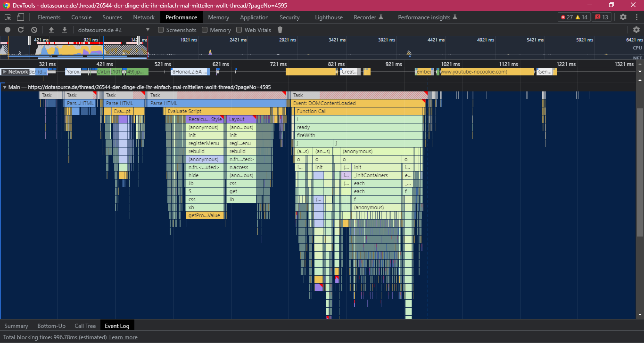Viewport: 644px width, 343px height.
Task: Switch to the Lighthouse tab
Action: (329, 17)
